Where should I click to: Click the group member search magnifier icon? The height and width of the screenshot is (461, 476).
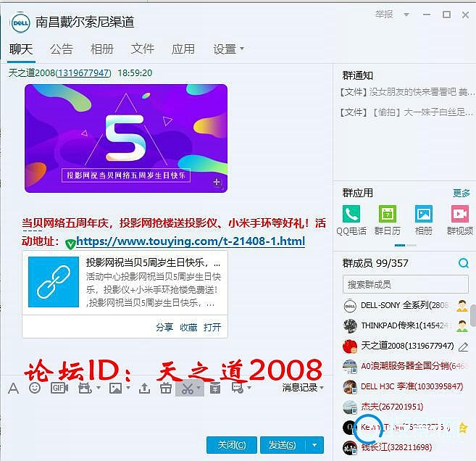coord(463,263)
